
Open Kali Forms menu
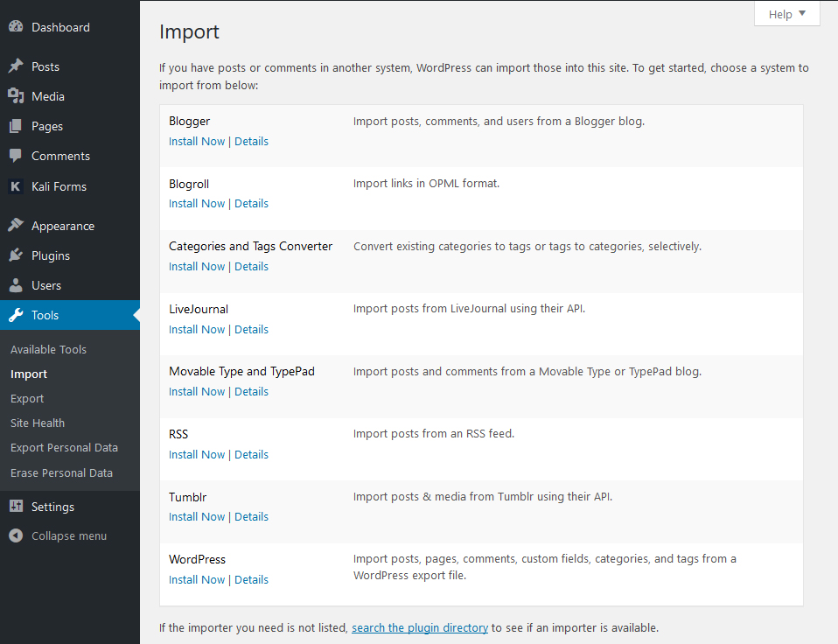[59, 186]
